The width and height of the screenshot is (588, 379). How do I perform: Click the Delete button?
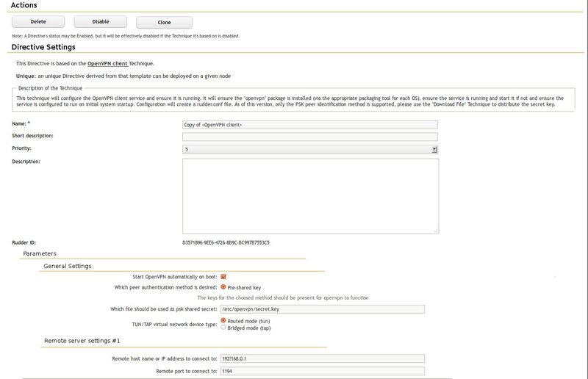(38, 22)
